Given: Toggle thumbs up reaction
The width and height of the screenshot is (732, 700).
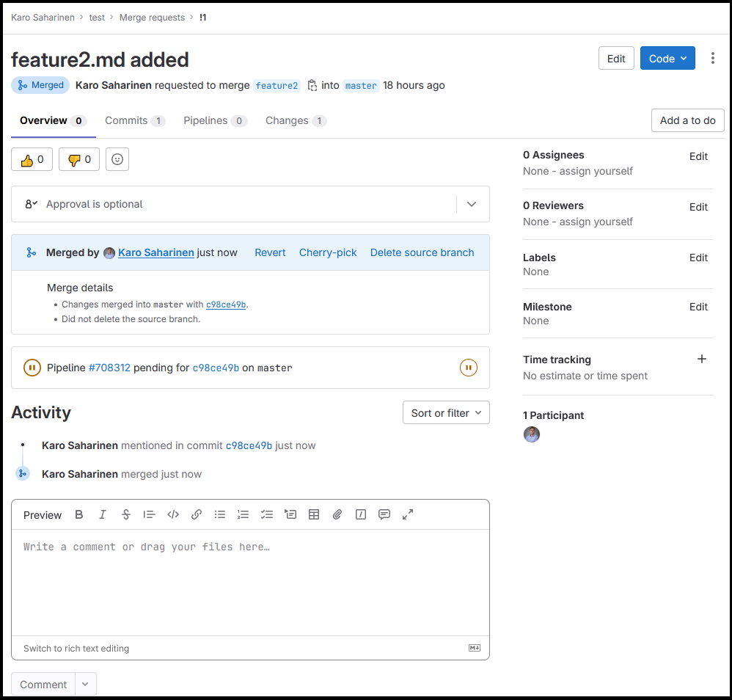Looking at the screenshot, I should (x=32, y=159).
